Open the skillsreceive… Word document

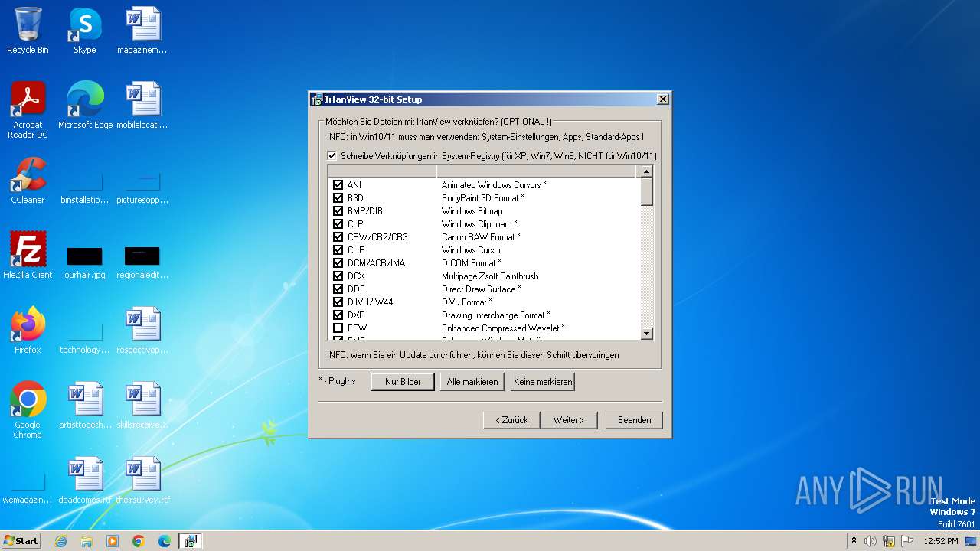point(142,405)
